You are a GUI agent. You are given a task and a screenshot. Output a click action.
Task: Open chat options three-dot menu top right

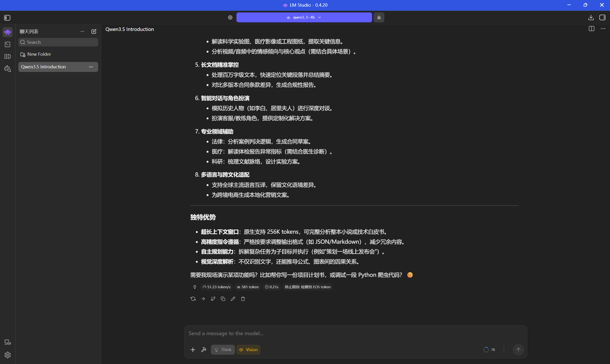click(x=603, y=29)
